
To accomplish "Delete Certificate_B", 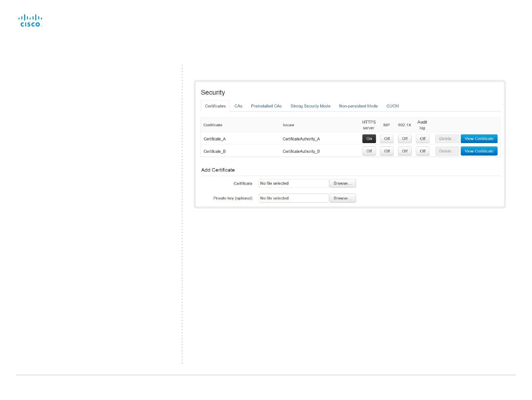I will (447, 151).
